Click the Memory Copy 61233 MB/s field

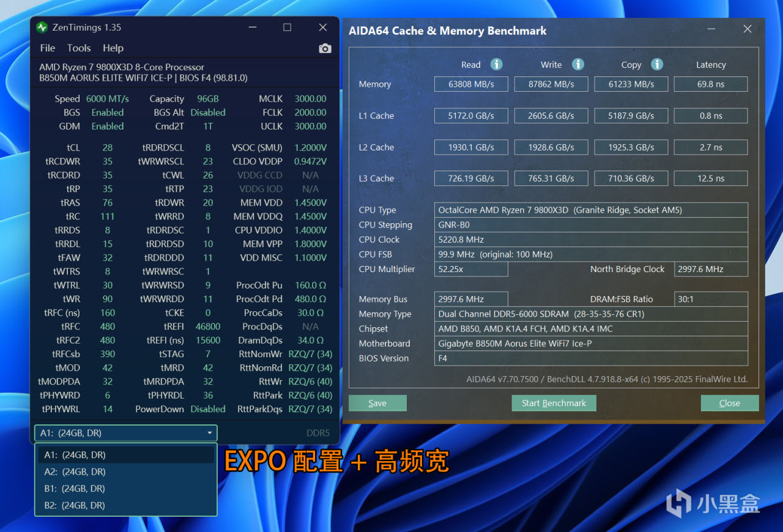pos(631,84)
